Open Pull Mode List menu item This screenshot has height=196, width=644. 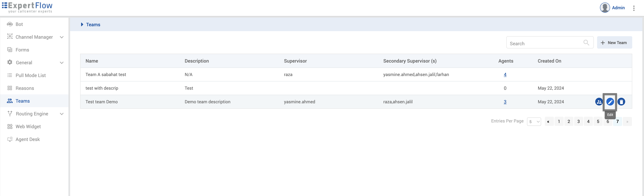coord(30,75)
